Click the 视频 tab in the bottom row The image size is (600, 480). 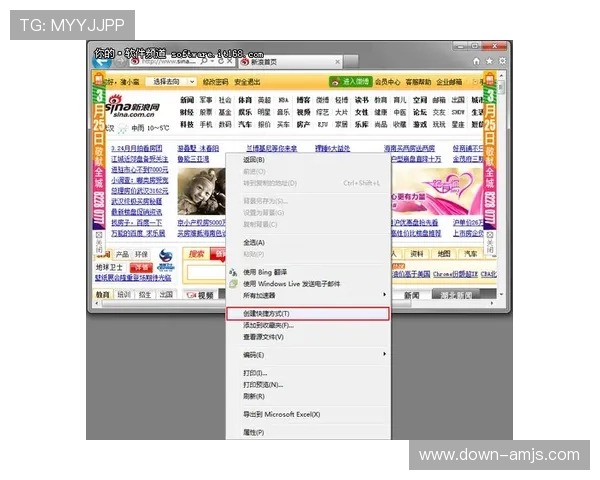[x=201, y=295]
